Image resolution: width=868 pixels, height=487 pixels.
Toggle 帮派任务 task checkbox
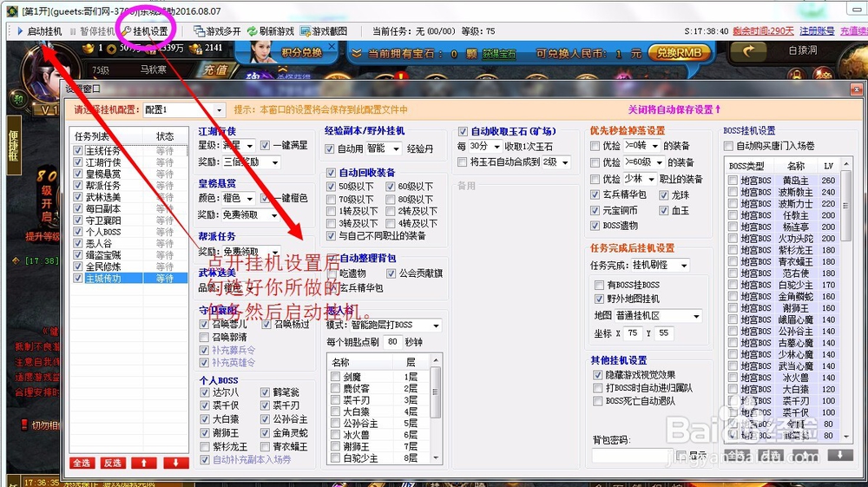point(78,186)
